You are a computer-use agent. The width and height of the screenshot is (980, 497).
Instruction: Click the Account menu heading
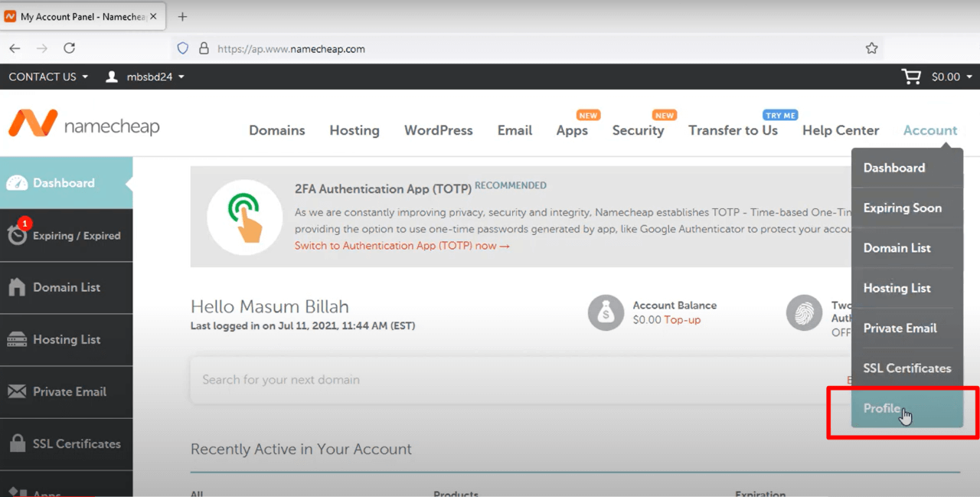point(930,130)
